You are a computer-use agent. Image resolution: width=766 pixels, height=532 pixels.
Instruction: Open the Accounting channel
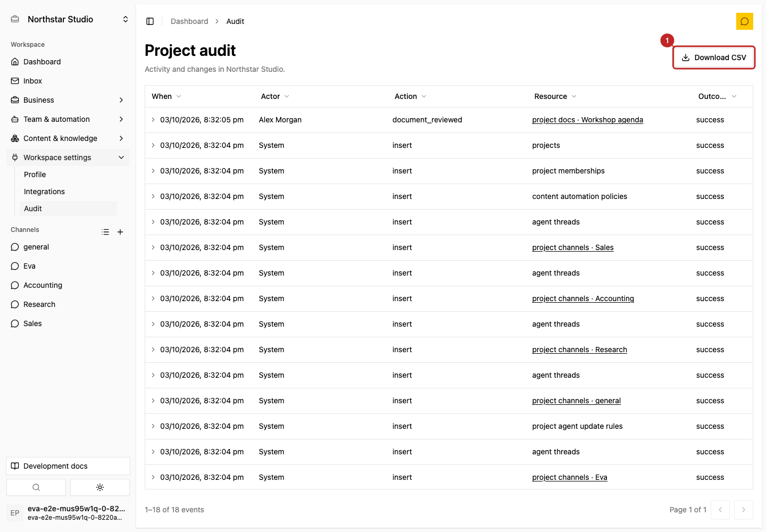(68, 285)
